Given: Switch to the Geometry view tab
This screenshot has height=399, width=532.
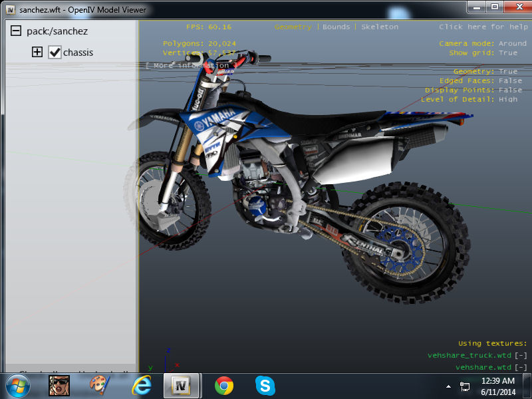Looking at the screenshot, I should pos(293,27).
